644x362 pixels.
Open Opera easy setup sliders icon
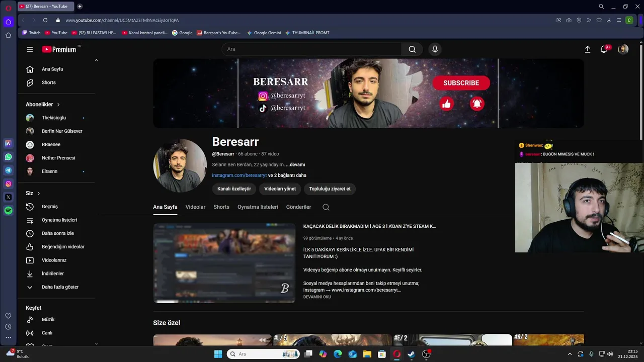(619, 20)
